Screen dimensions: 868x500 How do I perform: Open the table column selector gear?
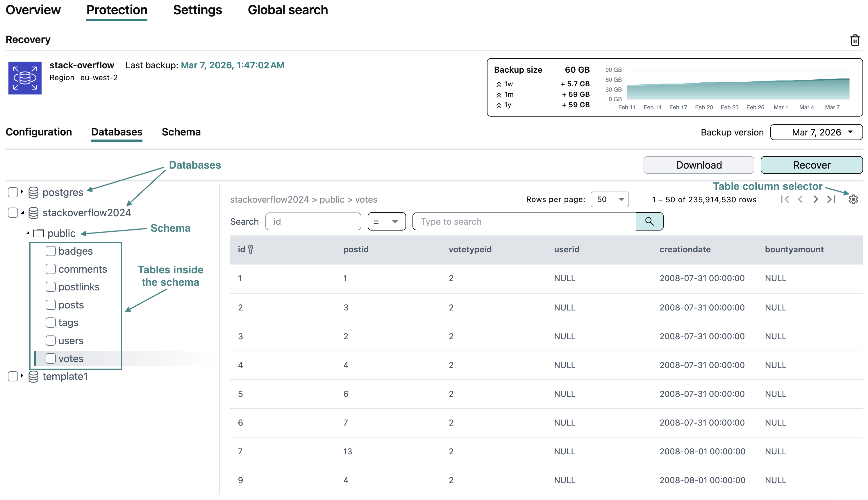coord(853,199)
